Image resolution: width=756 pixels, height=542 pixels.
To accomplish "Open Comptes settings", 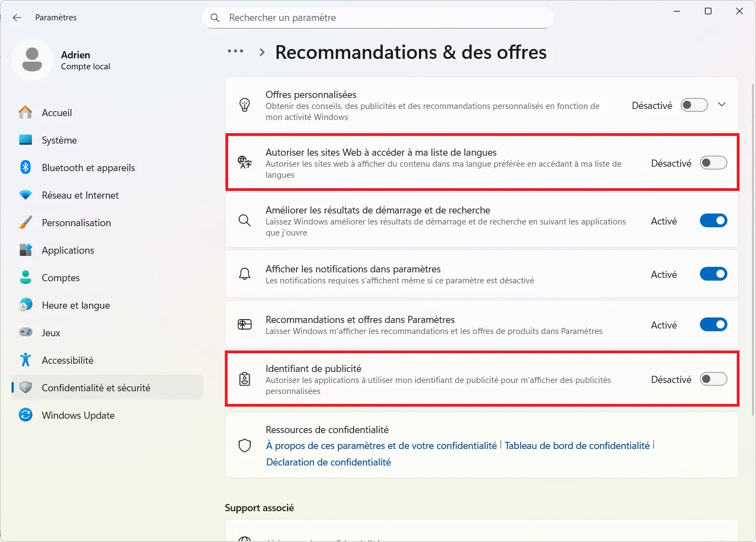I will (x=107, y=277).
